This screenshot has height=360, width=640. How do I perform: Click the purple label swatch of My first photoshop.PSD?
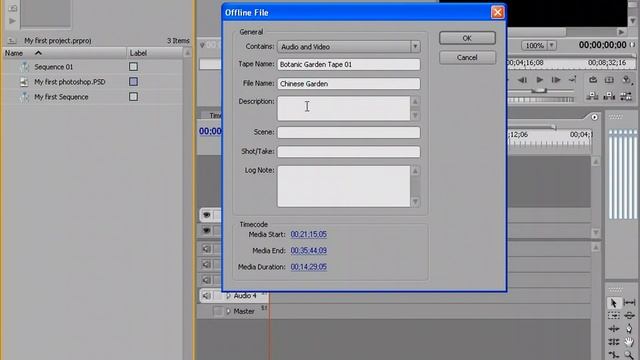[133, 82]
